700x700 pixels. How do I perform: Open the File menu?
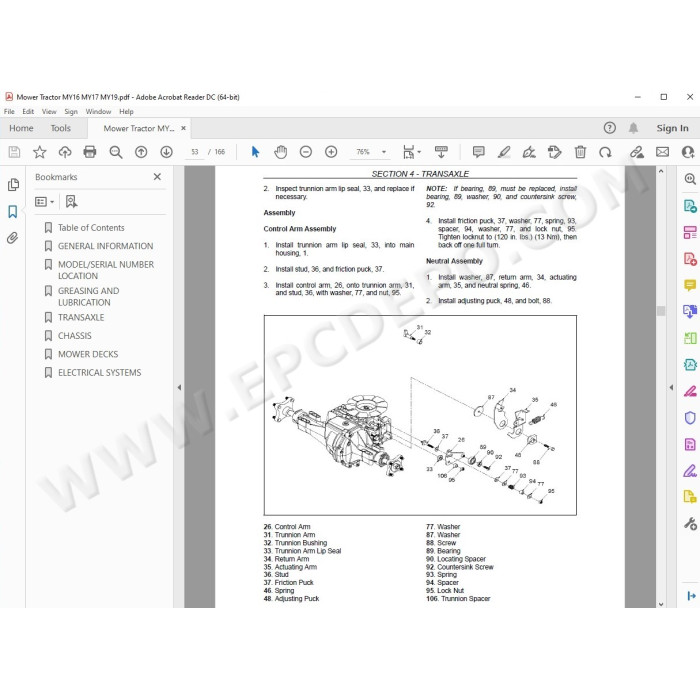(x=9, y=112)
